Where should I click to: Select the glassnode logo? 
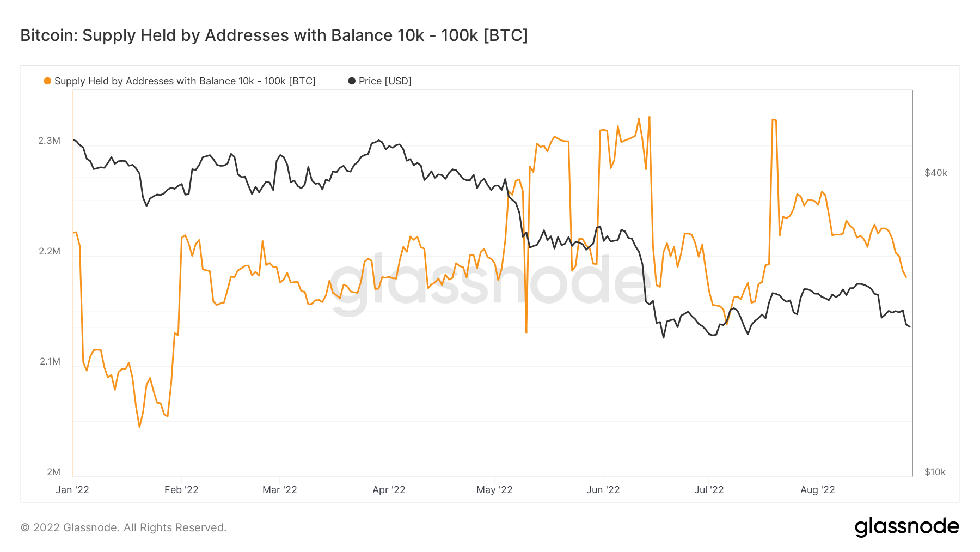907,526
